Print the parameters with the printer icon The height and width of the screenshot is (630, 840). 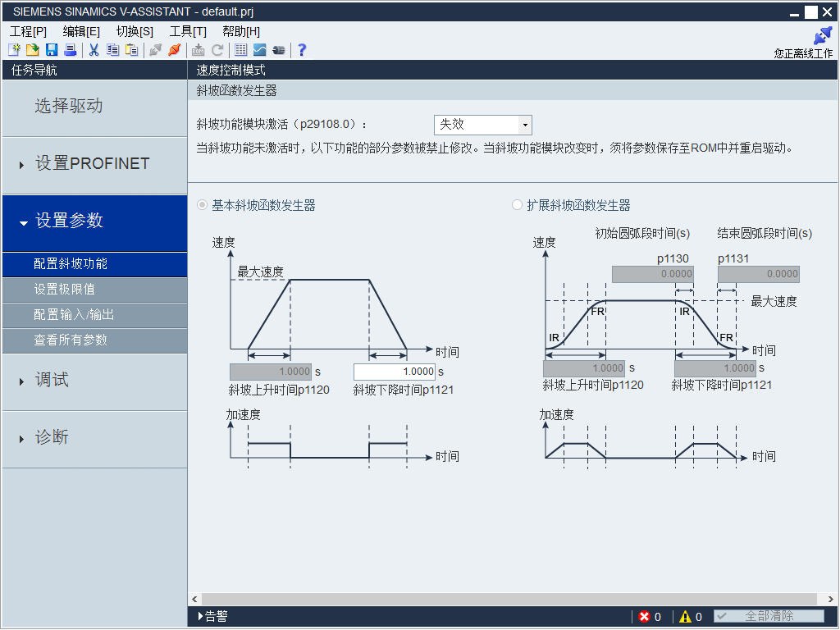pyautogui.click(x=71, y=50)
